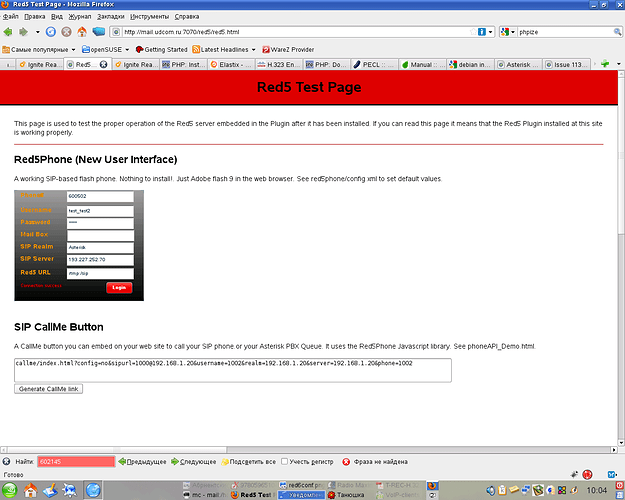
Task: Open the 'Файл' menu
Action: 11,16
